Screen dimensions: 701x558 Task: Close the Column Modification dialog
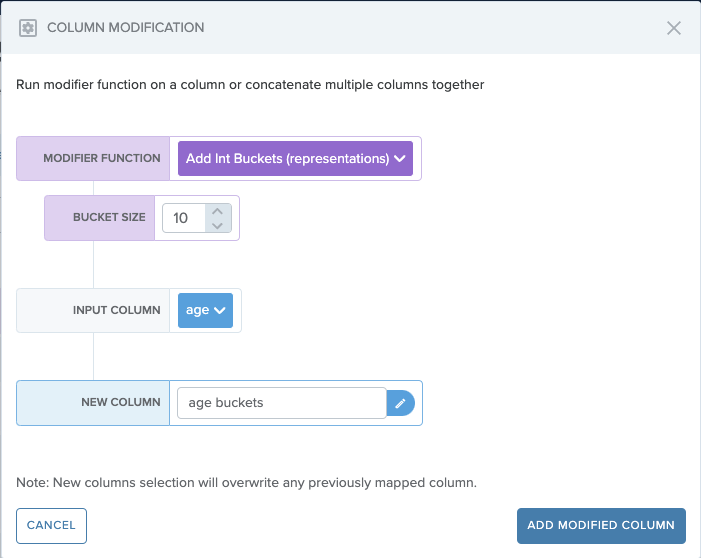[674, 28]
